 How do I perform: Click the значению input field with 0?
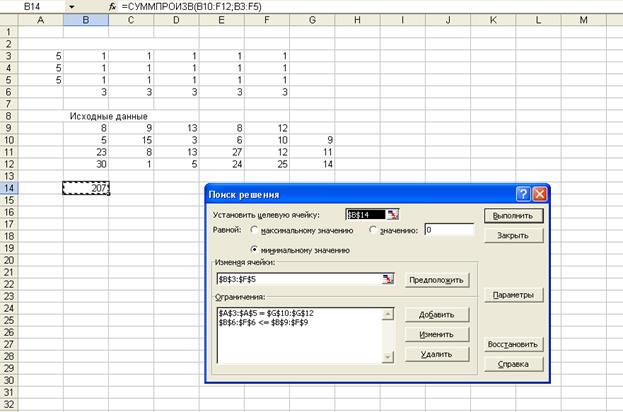tap(449, 230)
